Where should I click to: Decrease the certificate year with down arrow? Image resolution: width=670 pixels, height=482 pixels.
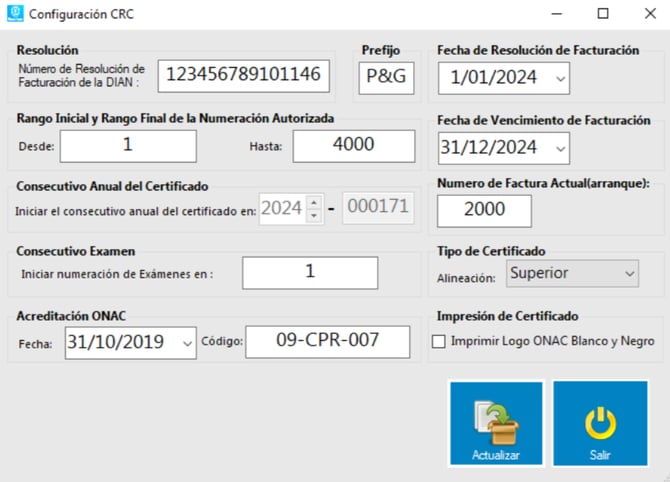(313, 215)
